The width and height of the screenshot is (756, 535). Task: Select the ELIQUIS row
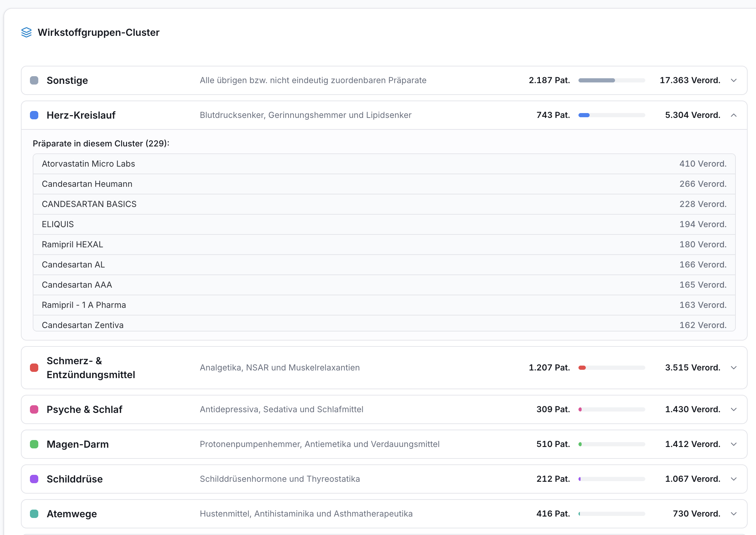pos(384,224)
